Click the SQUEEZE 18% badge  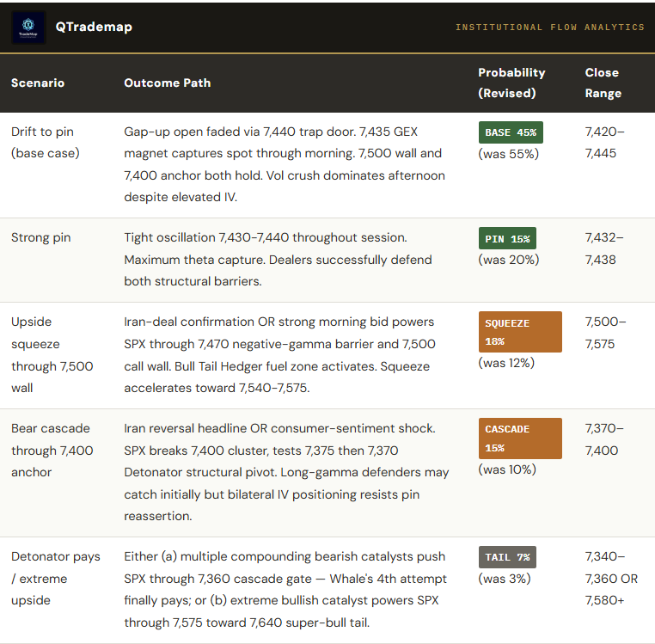coord(520,332)
